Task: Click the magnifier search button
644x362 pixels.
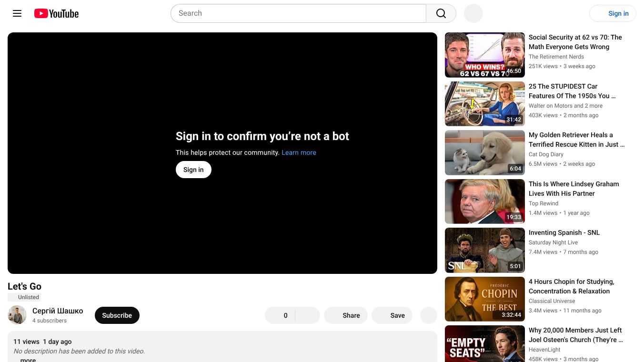Action: tap(441, 13)
